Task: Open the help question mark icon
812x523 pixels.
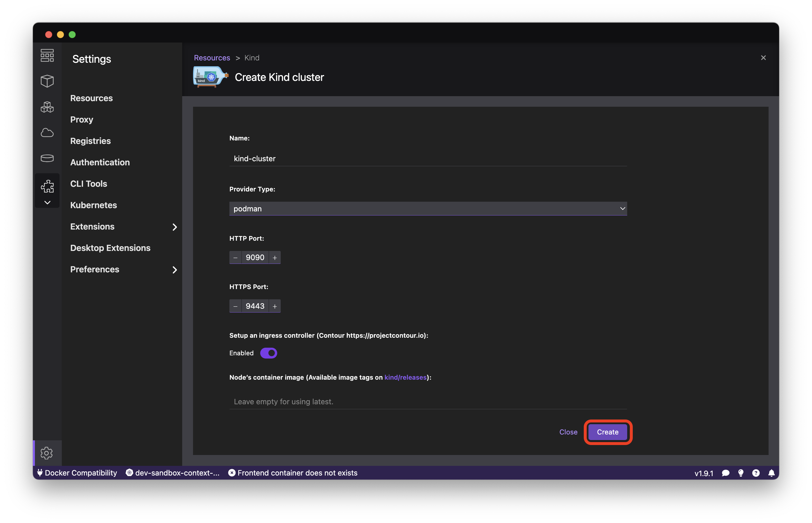Action: coord(756,473)
